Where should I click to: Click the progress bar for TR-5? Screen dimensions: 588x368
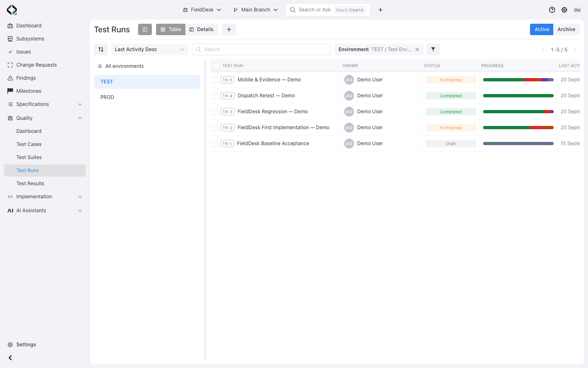pos(518,80)
